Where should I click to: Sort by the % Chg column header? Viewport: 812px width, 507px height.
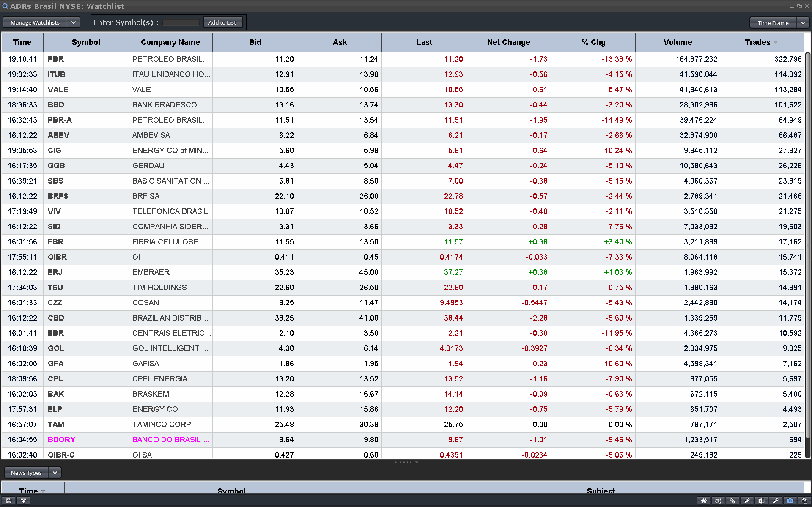pyautogui.click(x=593, y=42)
